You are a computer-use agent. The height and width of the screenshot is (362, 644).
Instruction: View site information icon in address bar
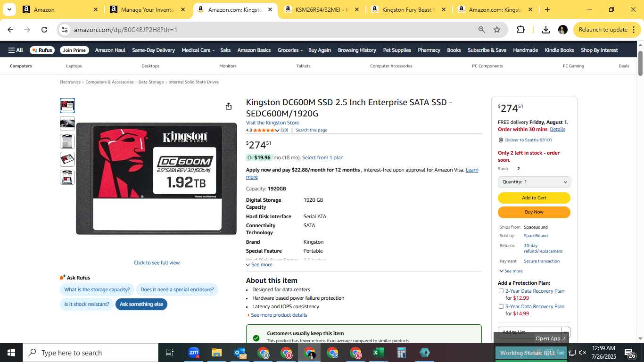(65, 30)
